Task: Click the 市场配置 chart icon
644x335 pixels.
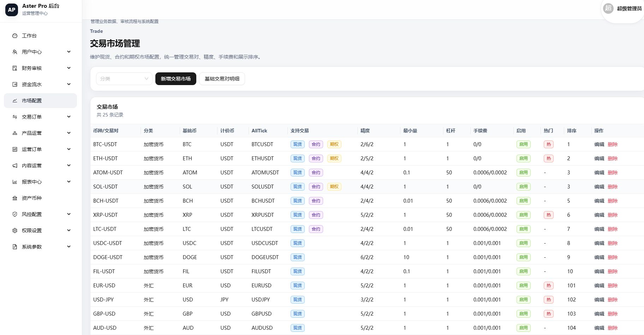Action: pyautogui.click(x=15, y=101)
